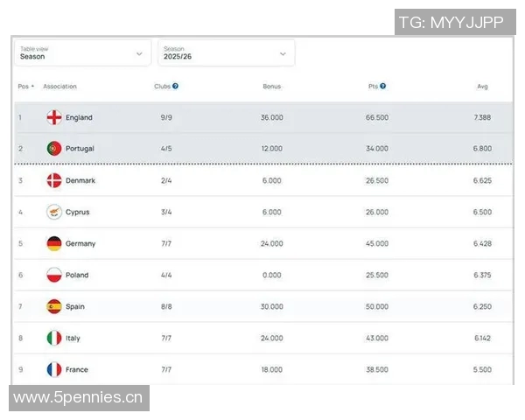Click the Italy flag icon

(x=54, y=338)
